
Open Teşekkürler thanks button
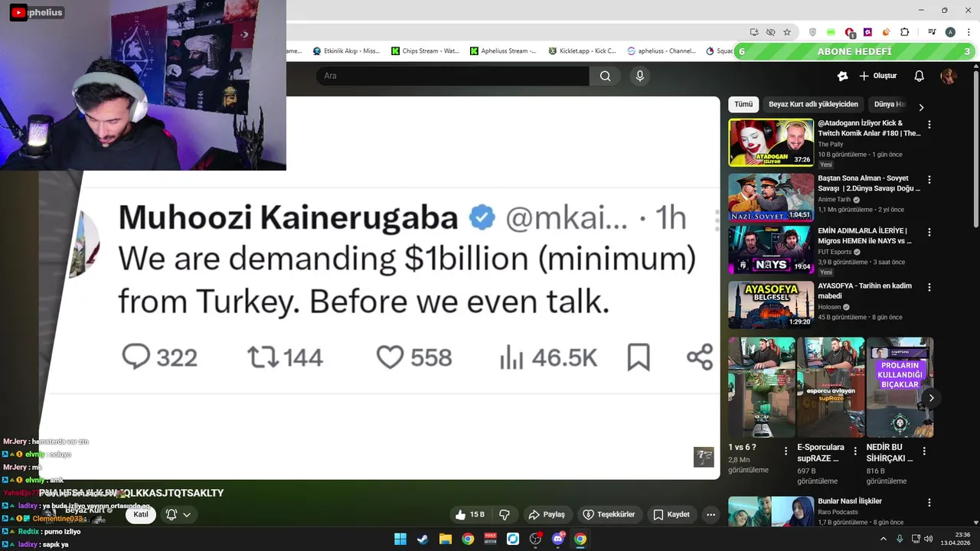coord(609,514)
